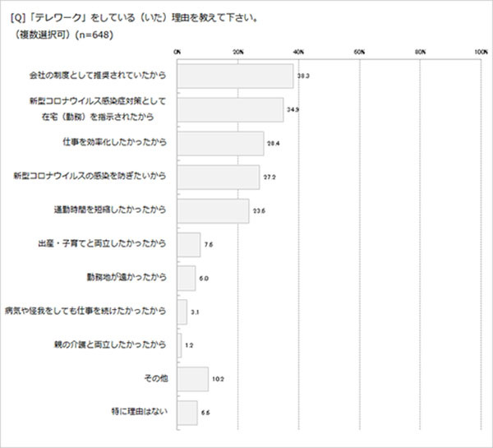493x448 pixels.
Task: Click the 10.2 value label
Action: [x=217, y=379]
